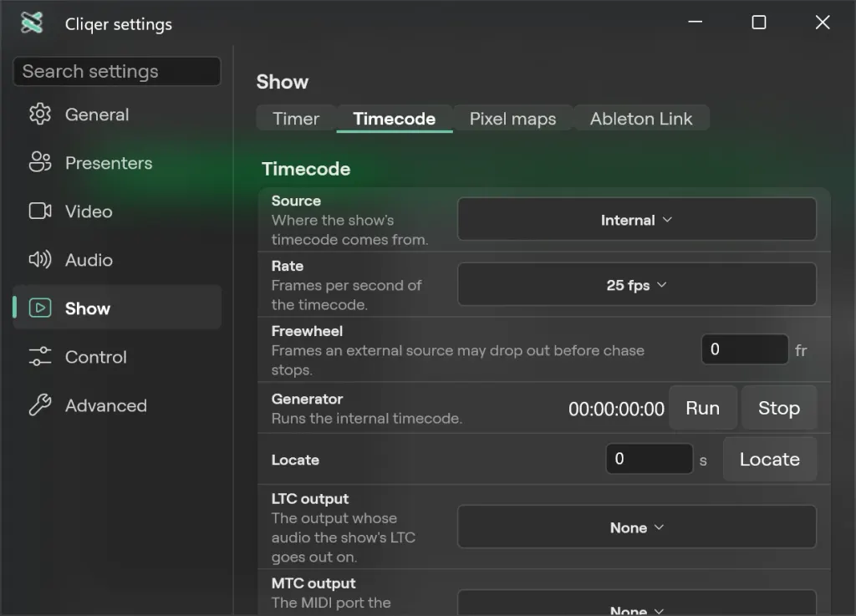
Task: Click the Control sliders icon
Action: pos(40,356)
